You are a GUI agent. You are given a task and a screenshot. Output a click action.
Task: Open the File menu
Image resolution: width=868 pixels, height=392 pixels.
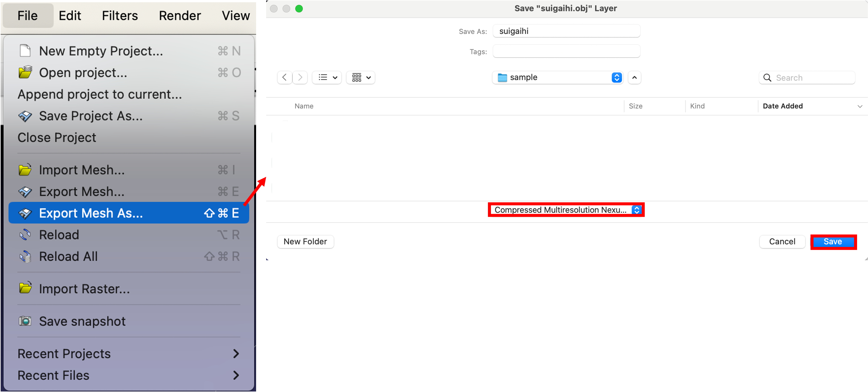[x=28, y=15]
